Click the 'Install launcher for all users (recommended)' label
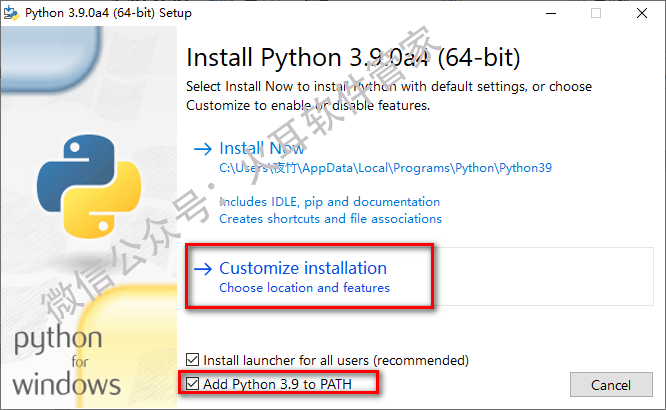The height and width of the screenshot is (410, 666). 336,359
